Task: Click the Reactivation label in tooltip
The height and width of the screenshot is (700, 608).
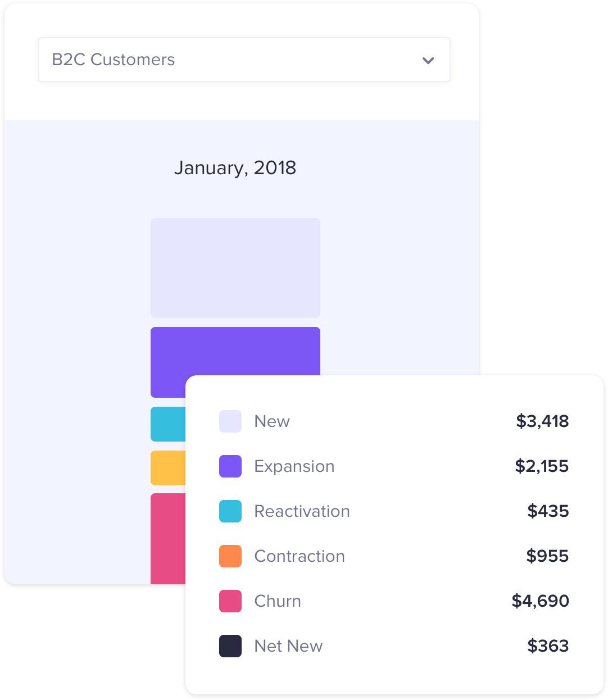Action: (x=302, y=511)
